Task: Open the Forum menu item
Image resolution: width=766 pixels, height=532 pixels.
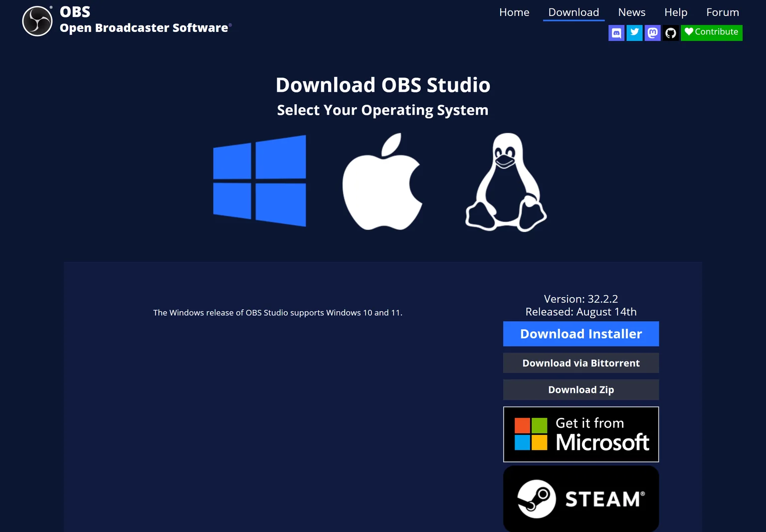Action: point(723,12)
